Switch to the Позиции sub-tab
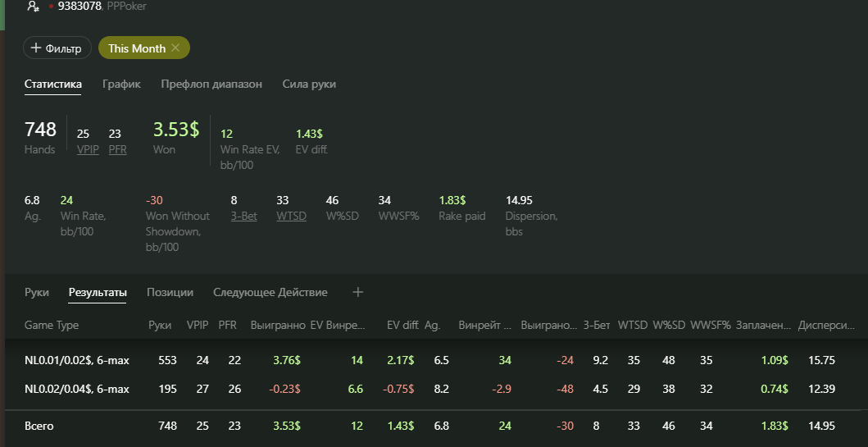This screenshot has width=868, height=447. point(170,292)
